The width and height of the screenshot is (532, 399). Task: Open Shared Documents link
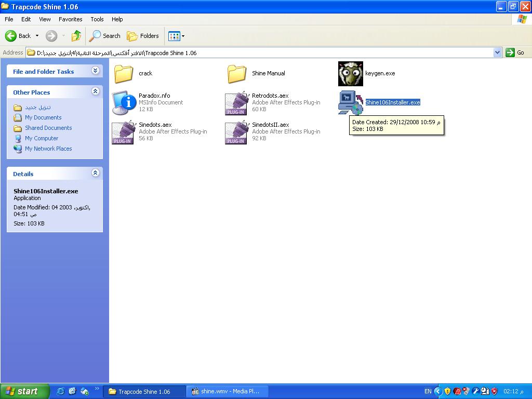48,128
